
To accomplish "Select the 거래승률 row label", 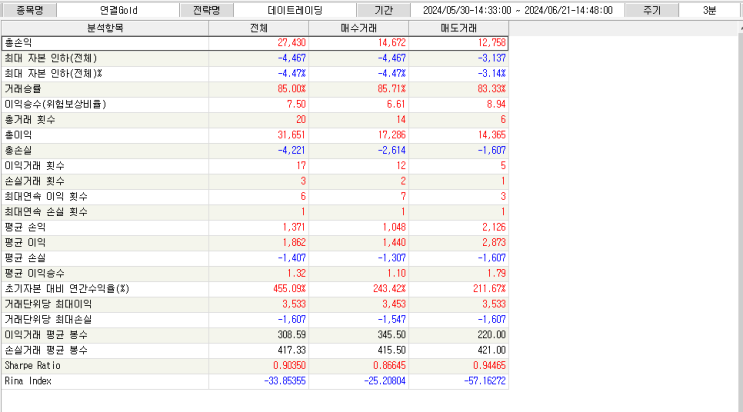I will [23, 89].
